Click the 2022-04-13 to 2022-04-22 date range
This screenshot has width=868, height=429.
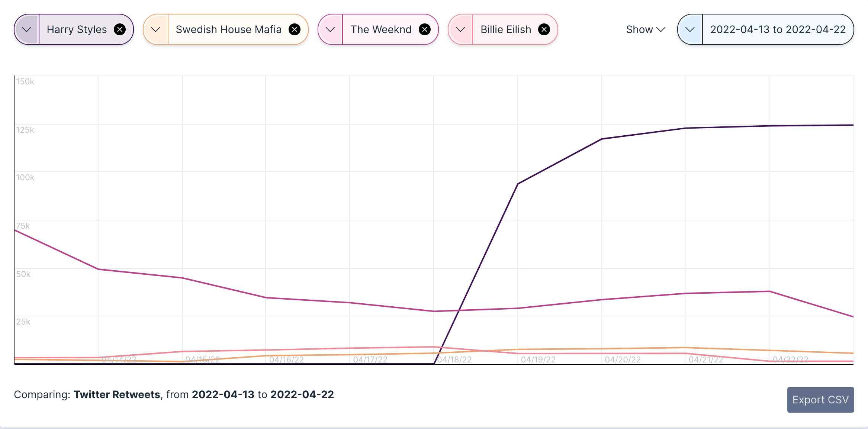pos(778,29)
